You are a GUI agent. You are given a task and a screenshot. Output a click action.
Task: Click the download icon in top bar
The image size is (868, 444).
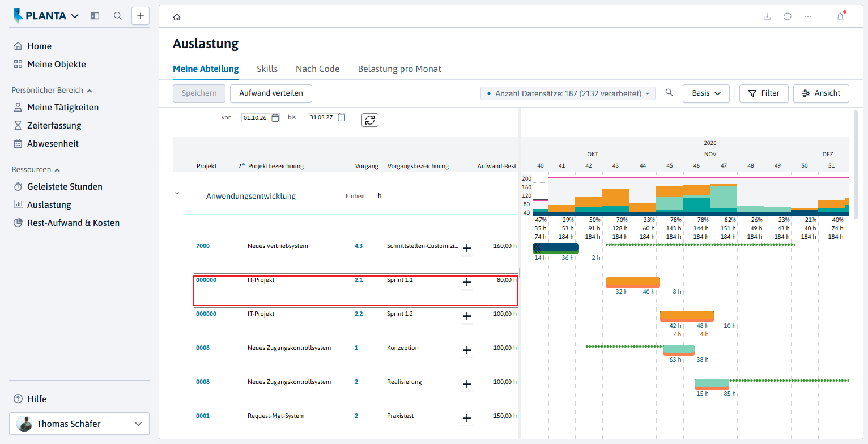(767, 16)
